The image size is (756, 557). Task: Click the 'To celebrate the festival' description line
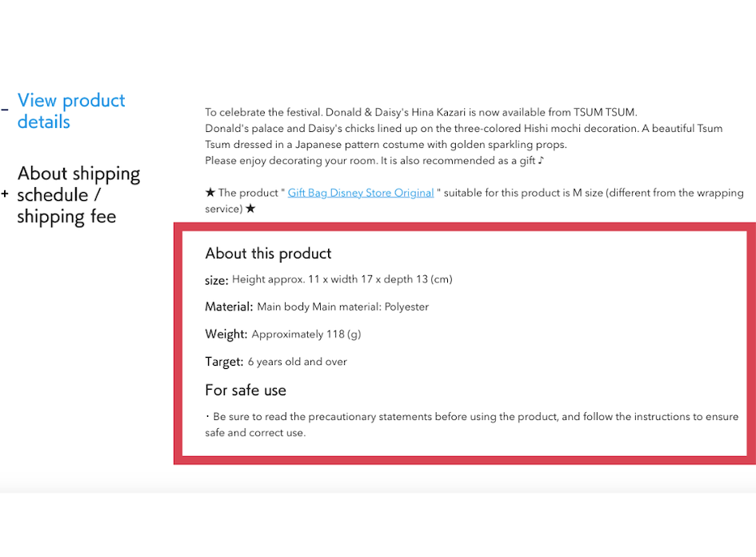pyautogui.click(x=421, y=112)
